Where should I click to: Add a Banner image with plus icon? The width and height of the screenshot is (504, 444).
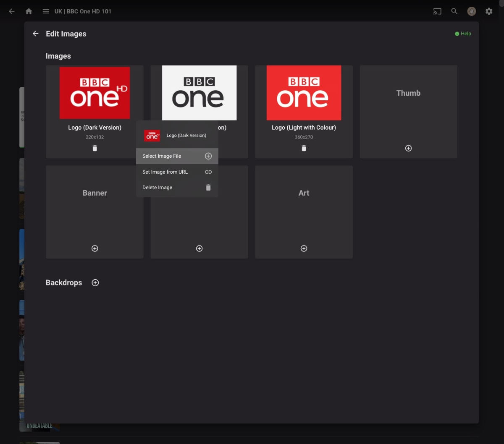[95, 248]
